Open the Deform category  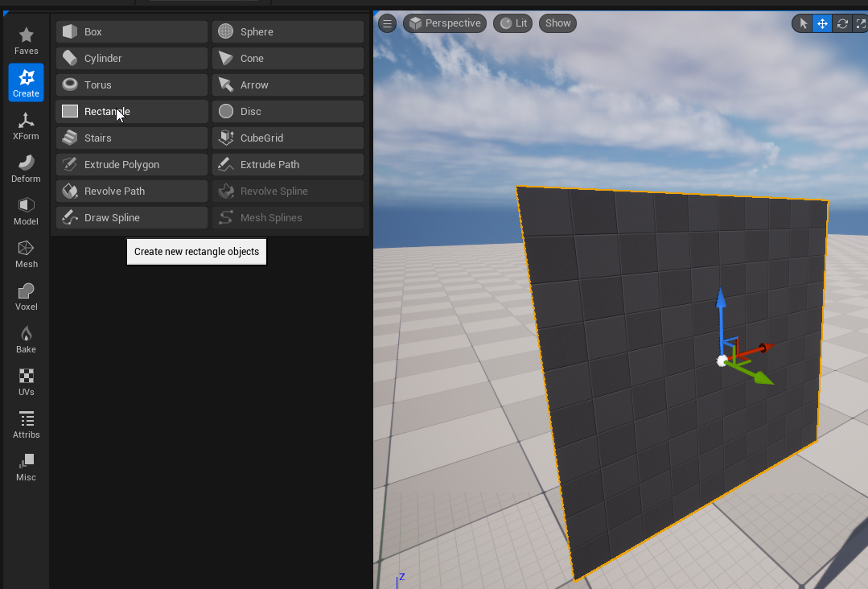click(x=26, y=168)
